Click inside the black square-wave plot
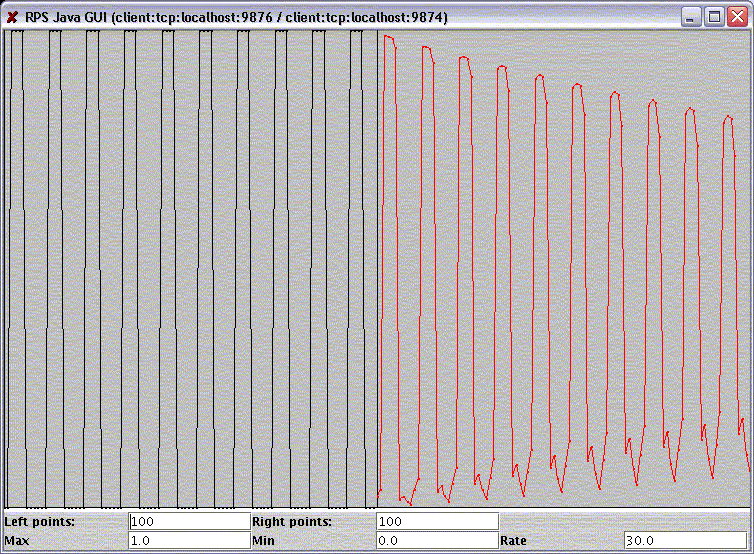Image resolution: width=754 pixels, height=554 pixels. click(190, 270)
